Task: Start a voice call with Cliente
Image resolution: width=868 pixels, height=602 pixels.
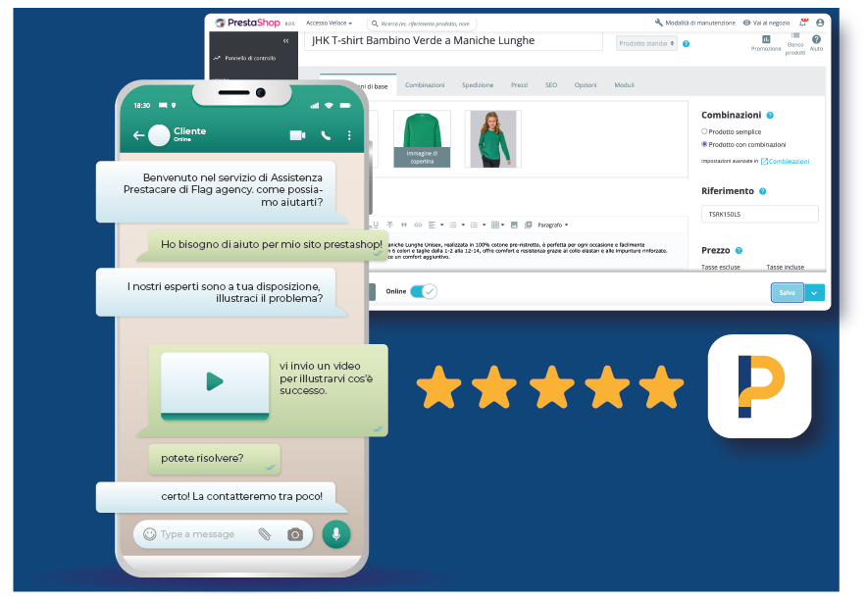Action: pos(326,135)
